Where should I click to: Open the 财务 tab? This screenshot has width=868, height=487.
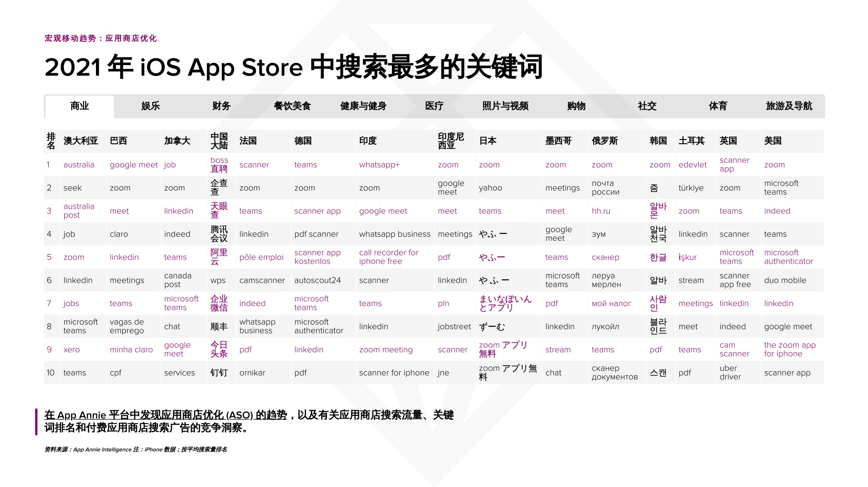pos(221,106)
